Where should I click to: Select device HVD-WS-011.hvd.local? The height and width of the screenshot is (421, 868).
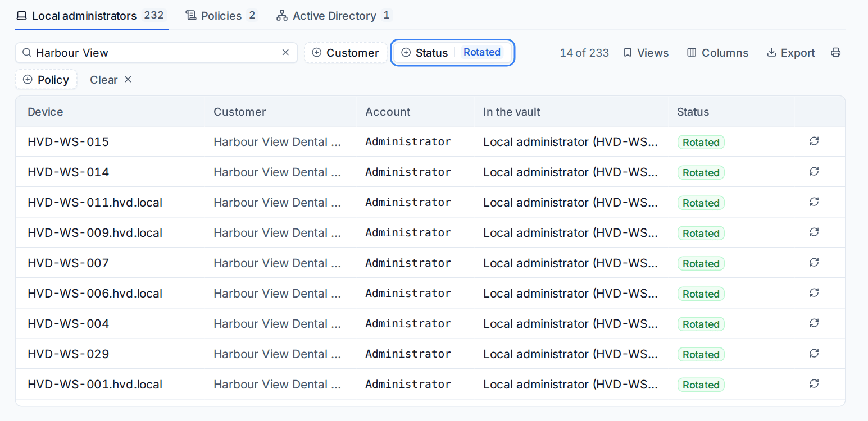point(95,203)
